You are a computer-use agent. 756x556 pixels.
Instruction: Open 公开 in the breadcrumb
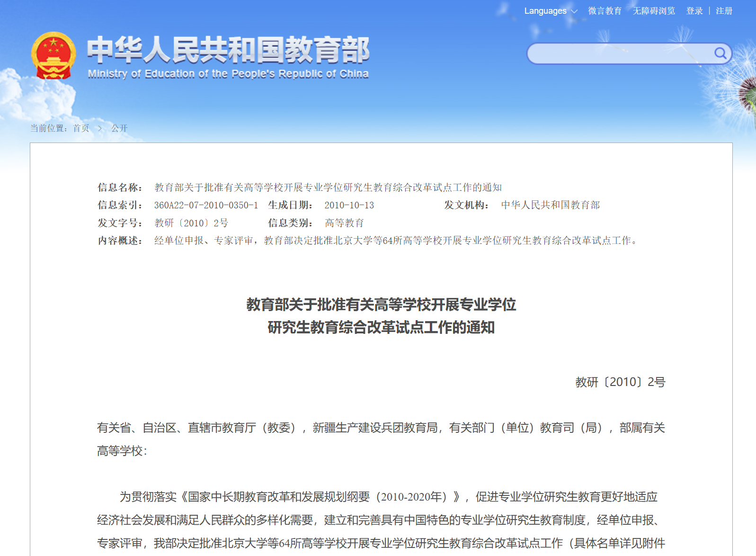[x=119, y=128]
